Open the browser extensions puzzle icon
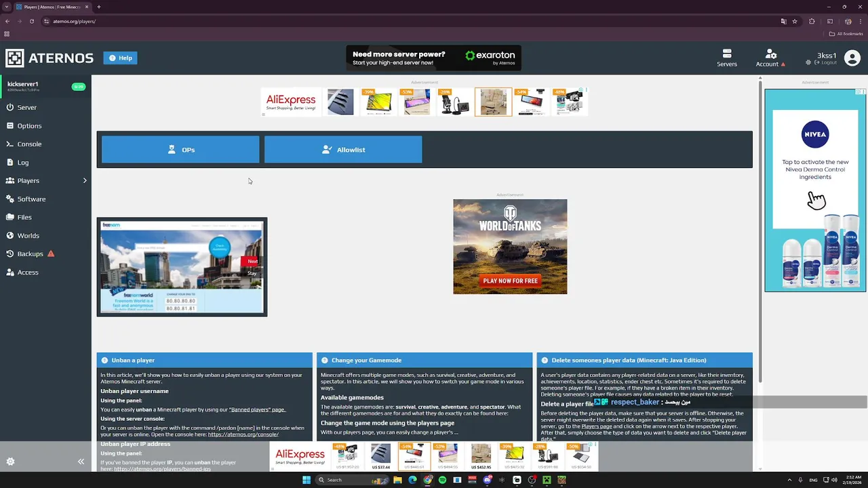 pyautogui.click(x=812, y=21)
